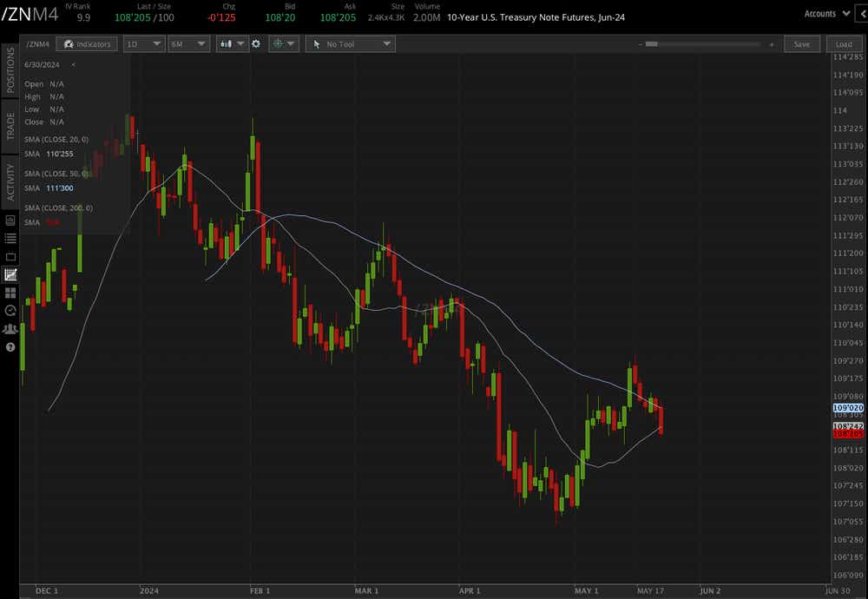Click the MAY 17 date axis label

click(650, 590)
